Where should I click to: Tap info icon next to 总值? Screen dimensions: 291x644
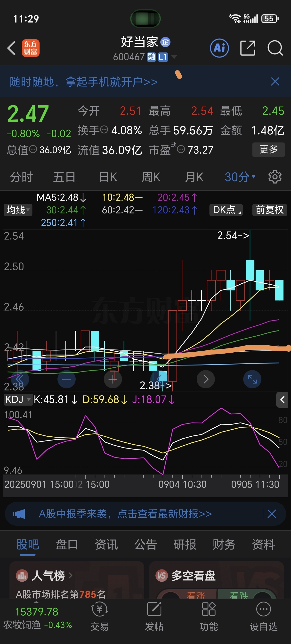[x=33, y=150]
